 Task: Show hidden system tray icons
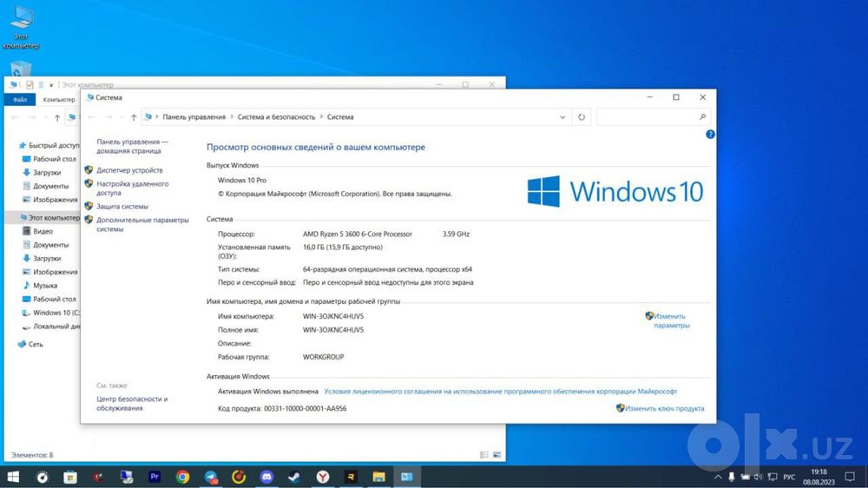click(x=718, y=477)
